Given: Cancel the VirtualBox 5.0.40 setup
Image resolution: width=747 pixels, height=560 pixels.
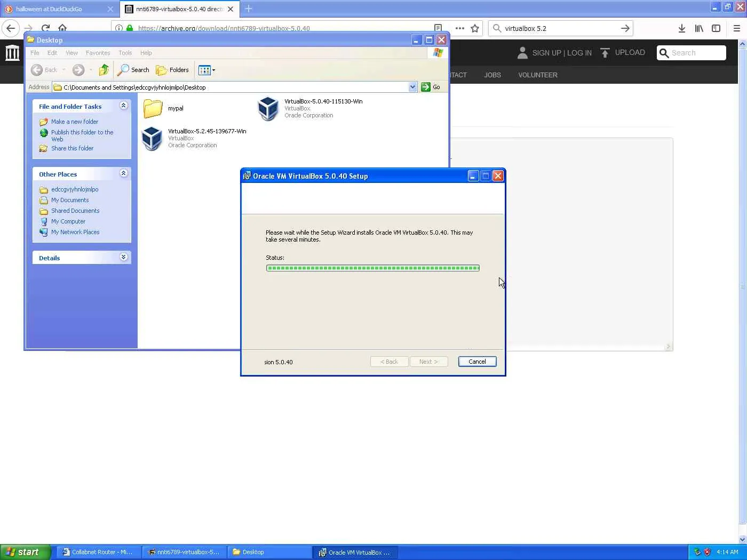Looking at the screenshot, I should [x=477, y=362].
